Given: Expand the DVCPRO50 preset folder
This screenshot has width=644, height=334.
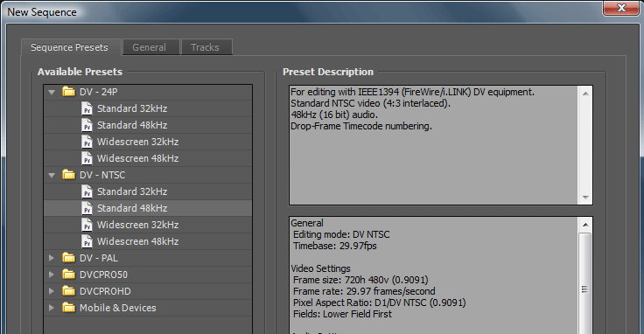Looking at the screenshot, I should tap(52, 275).
